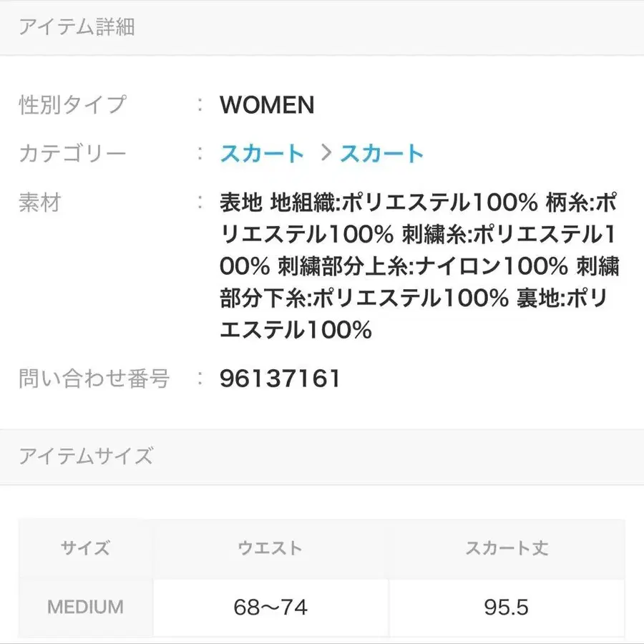Click the アイテム詳細 section header
644x644 pixels.
(74, 27)
